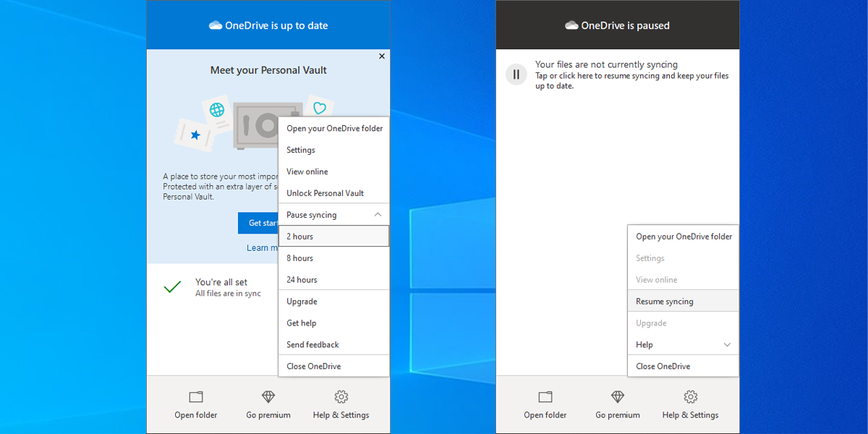Click OneDrive is up to date header text
868x434 pixels.
point(276,25)
